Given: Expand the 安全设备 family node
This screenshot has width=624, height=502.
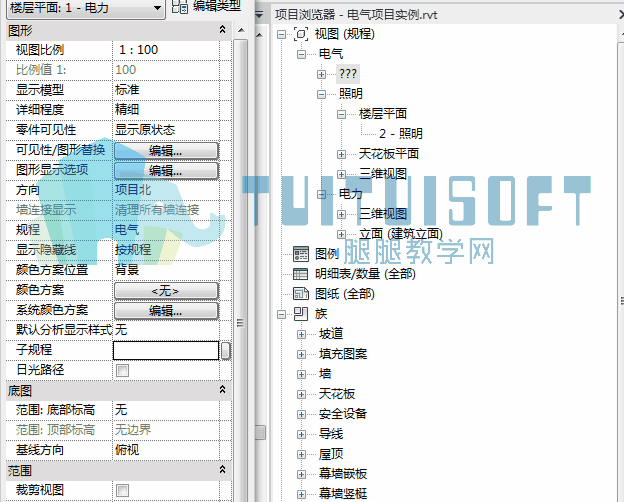Looking at the screenshot, I should [x=301, y=414].
